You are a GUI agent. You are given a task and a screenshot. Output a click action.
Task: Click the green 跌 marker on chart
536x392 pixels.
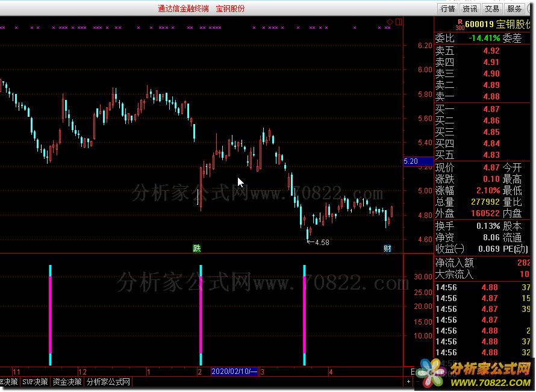tap(196, 248)
